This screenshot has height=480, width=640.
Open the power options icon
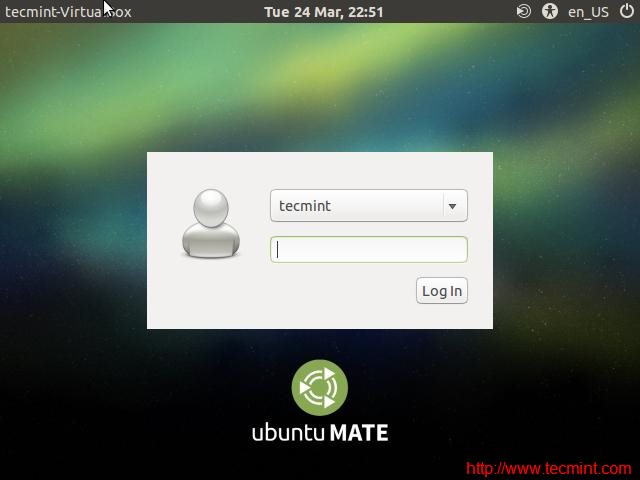pyautogui.click(x=627, y=11)
